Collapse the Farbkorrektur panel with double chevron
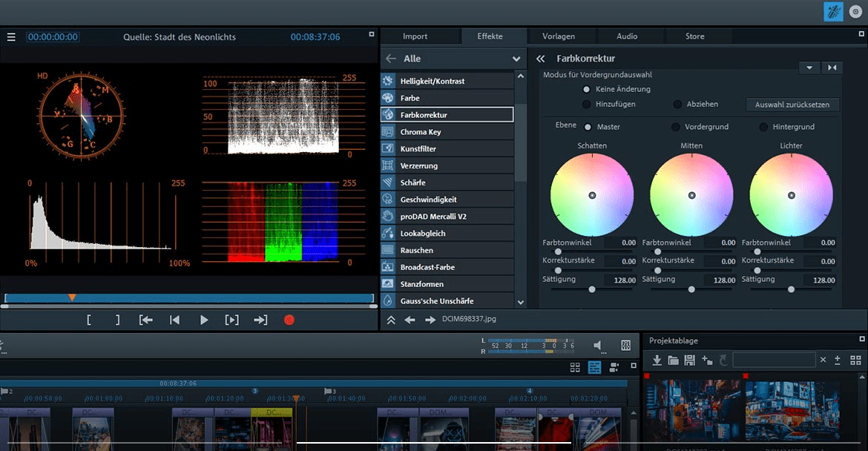The height and width of the screenshot is (451, 868). pyautogui.click(x=541, y=59)
